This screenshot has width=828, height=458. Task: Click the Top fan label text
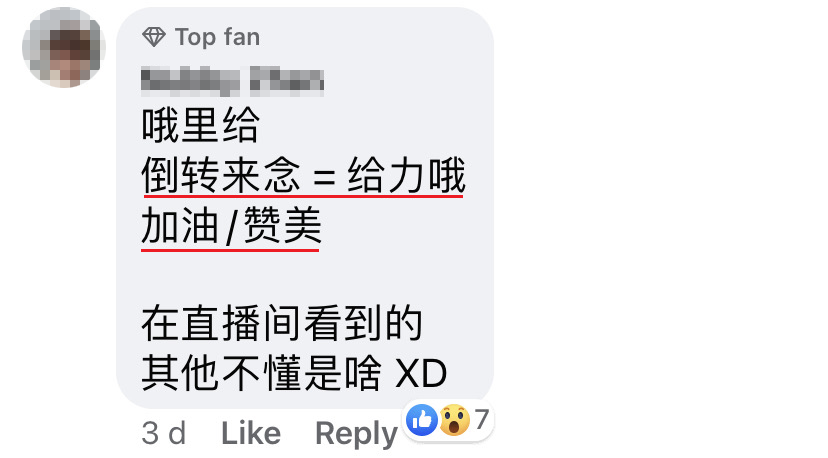point(218,38)
